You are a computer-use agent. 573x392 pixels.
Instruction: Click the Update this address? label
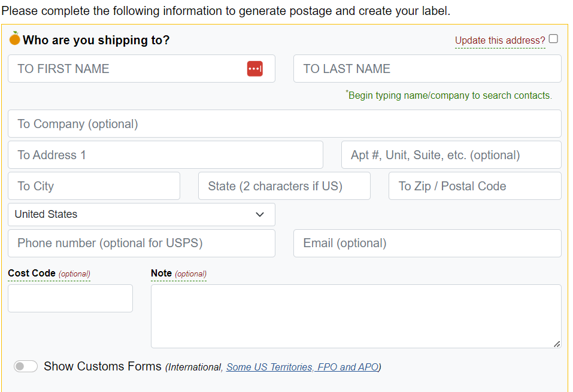point(500,40)
